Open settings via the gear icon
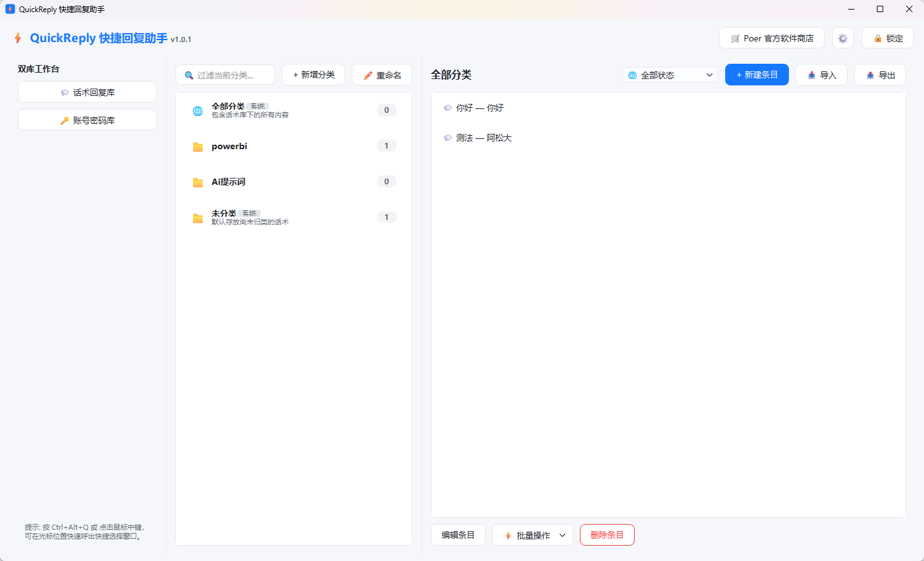The image size is (924, 561). [842, 38]
